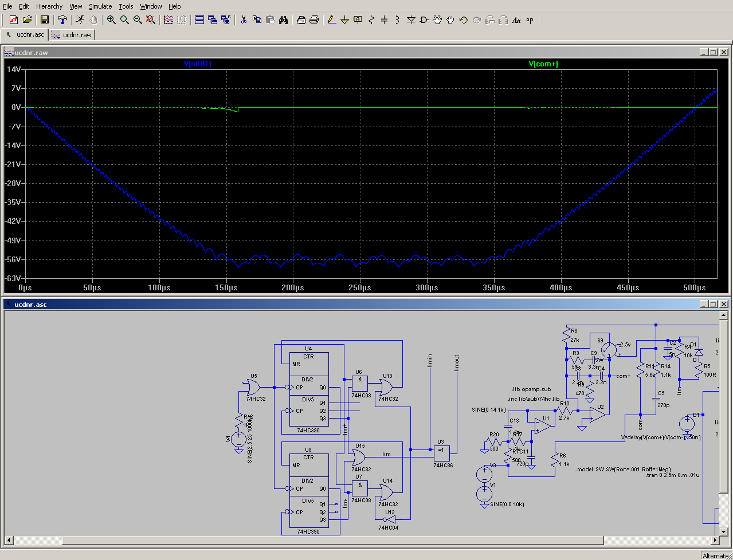Click the Run simulation running-man icon
733x560 pixels.
80,19
